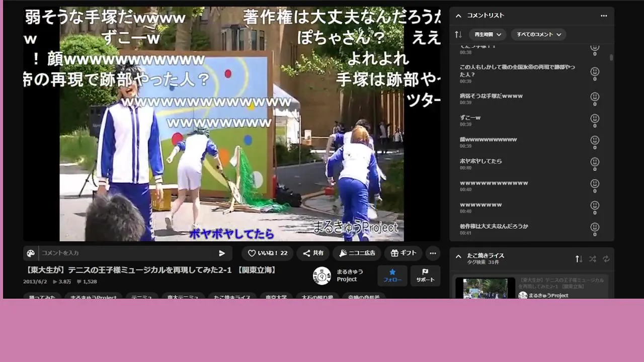Viewport: 644px width, 362px height.
Task: Send the comment with the arrow icon
Action: (x=222, y=253)
